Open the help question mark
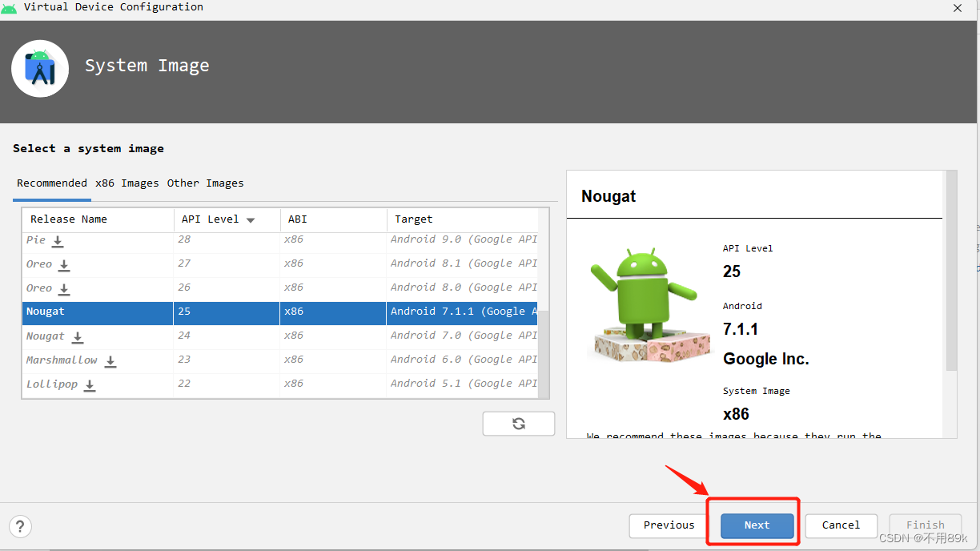 (x=20, y=526)
